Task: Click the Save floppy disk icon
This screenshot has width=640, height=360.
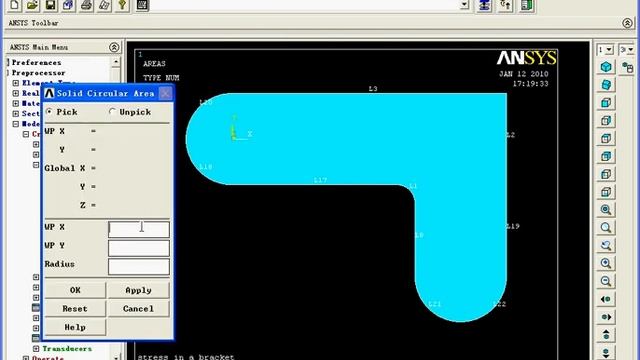Action: click(x=50, y=5)
